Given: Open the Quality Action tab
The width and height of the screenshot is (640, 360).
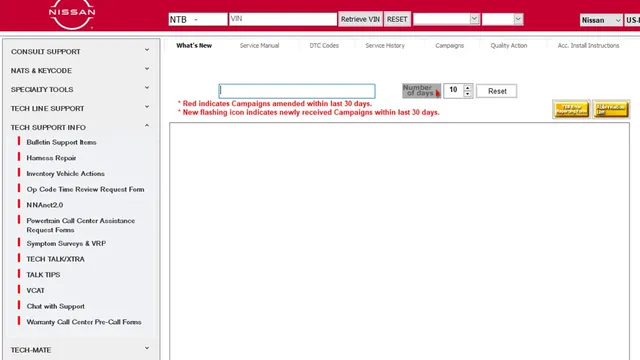Looking at the screenshot, I should [509, 45].
